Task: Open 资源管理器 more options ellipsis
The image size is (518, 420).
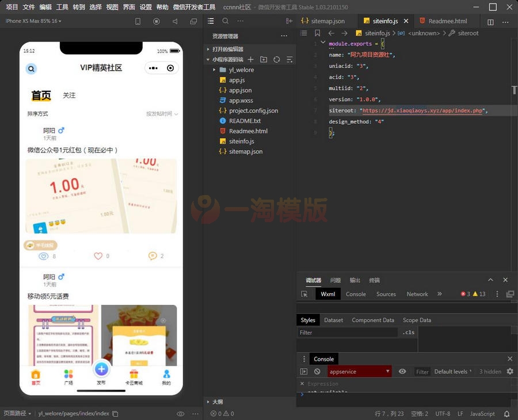Action: 284,36
